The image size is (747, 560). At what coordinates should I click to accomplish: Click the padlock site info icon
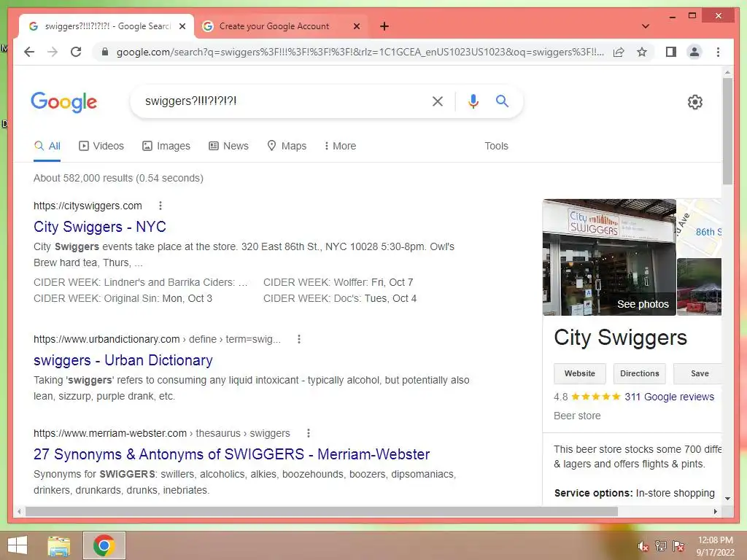(x=105, y=52)
